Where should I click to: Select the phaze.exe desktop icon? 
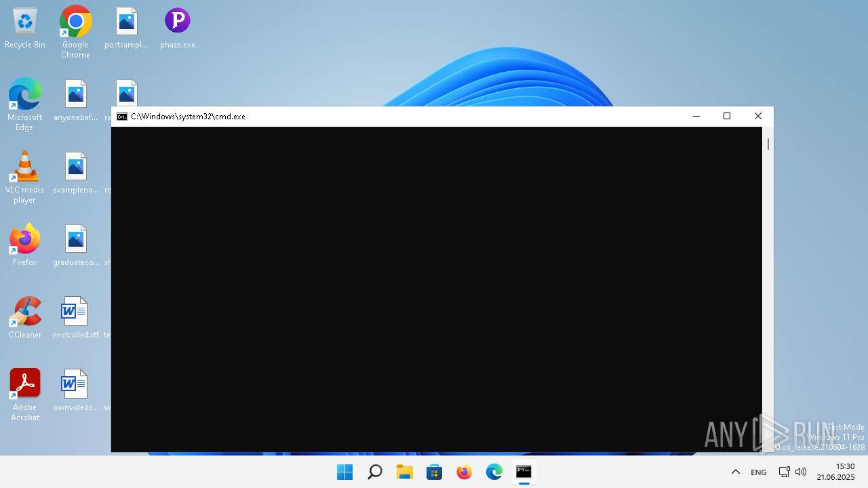tap(177, 28)
